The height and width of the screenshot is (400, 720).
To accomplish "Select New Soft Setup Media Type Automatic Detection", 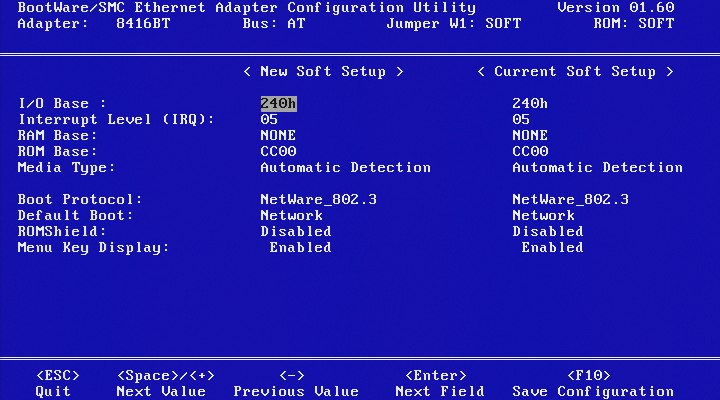I will [345, 168].
